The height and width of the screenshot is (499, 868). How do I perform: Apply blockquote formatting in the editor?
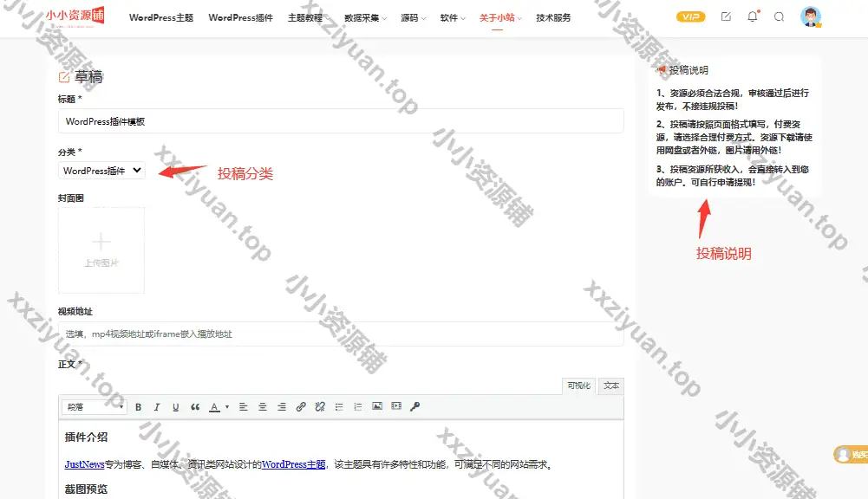[195, 407]
